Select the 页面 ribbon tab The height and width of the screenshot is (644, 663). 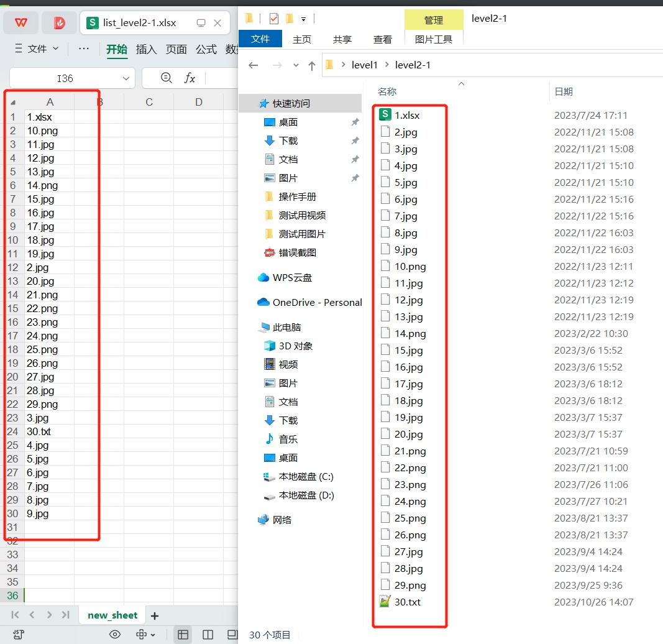[x=176, y=49]
